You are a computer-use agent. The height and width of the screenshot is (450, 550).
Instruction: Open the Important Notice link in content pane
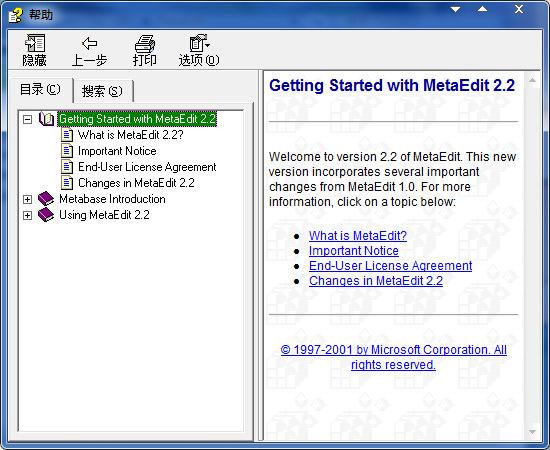pos(354,251)
